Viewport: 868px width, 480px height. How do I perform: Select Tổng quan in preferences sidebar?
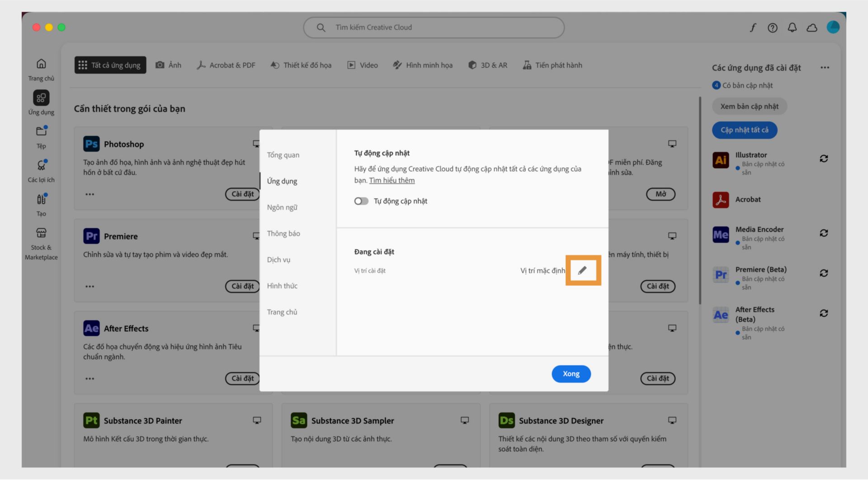pyautogui.click(x=283, y=155)
